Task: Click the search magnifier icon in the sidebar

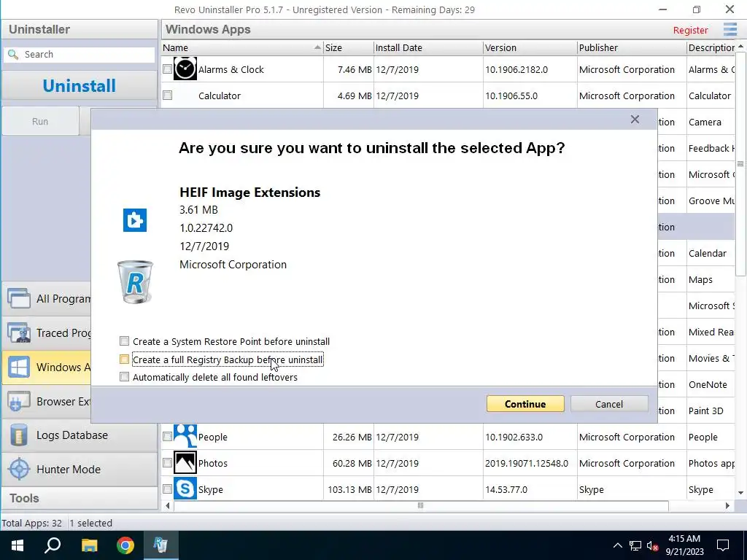Action: point(13,55)
